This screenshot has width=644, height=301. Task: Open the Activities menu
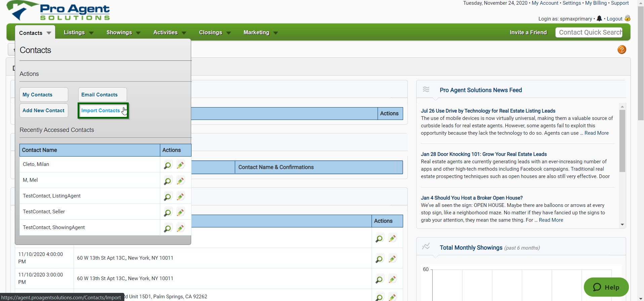click(165, 32)
